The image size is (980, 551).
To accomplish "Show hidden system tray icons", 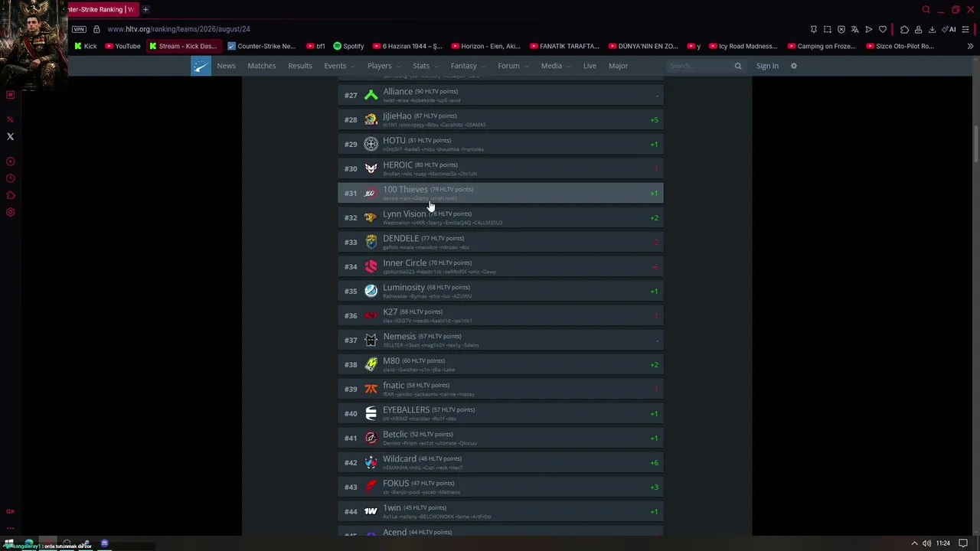I will 913,543.
